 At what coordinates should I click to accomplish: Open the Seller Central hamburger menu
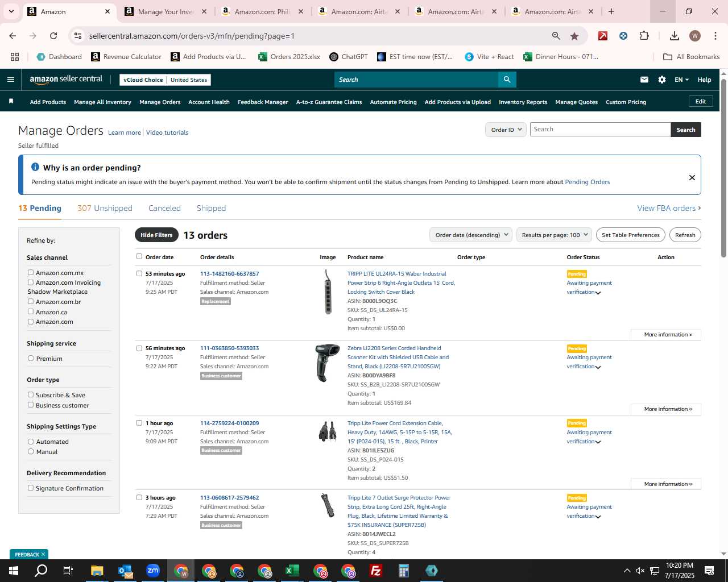10,80
